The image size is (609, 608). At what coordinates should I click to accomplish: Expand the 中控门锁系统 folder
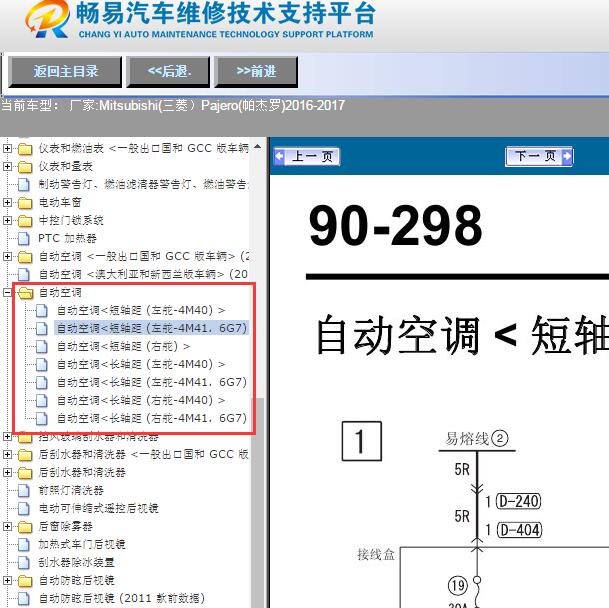[7, 220]
